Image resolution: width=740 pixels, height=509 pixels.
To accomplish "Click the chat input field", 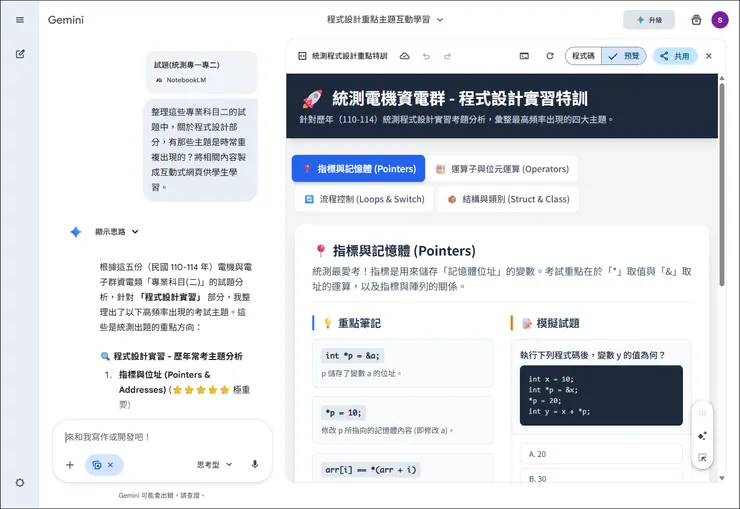I will coord(162,437).
